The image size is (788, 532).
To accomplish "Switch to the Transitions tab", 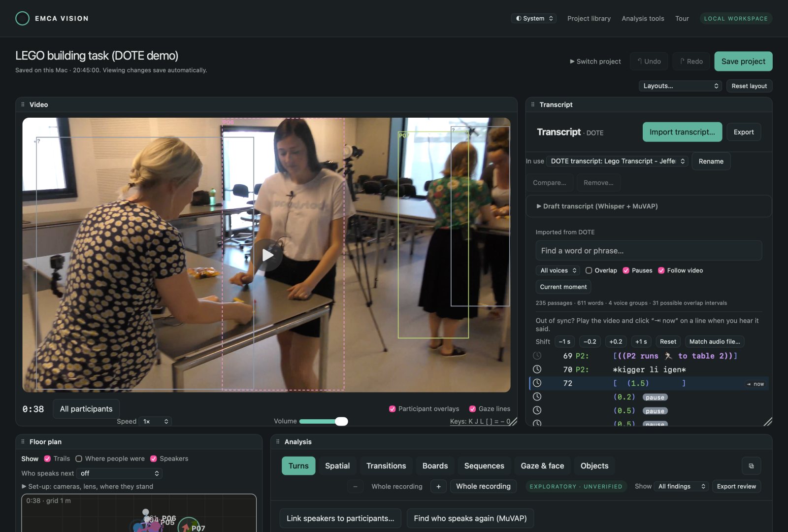I will pyautogui.click(x=386, y=466).
